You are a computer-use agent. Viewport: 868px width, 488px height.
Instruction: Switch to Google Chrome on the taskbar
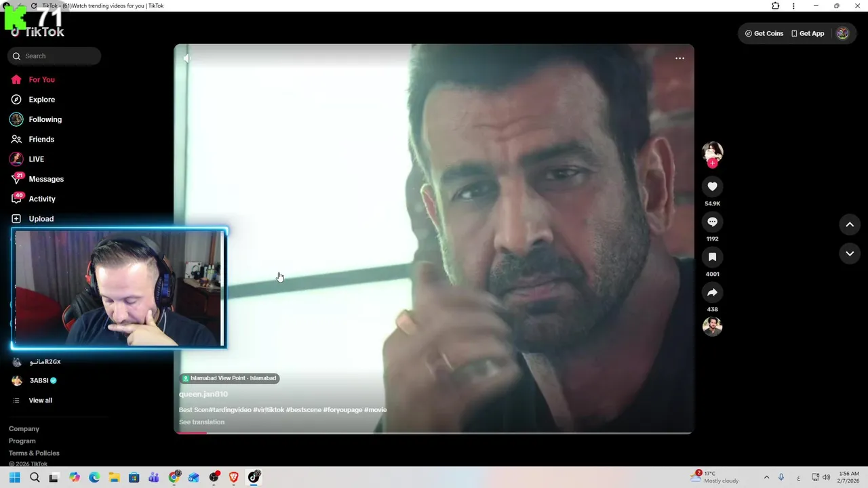click(x=174, y=477)
